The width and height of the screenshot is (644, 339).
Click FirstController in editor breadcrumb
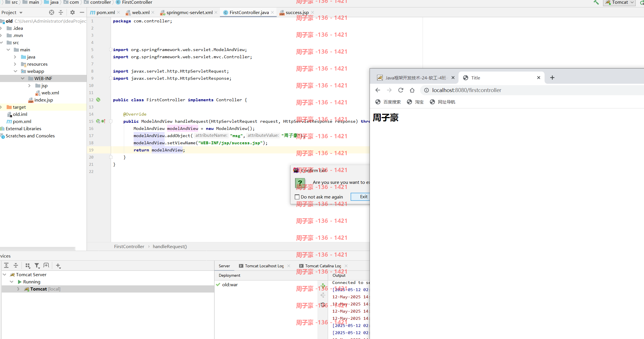click(129, 246)
